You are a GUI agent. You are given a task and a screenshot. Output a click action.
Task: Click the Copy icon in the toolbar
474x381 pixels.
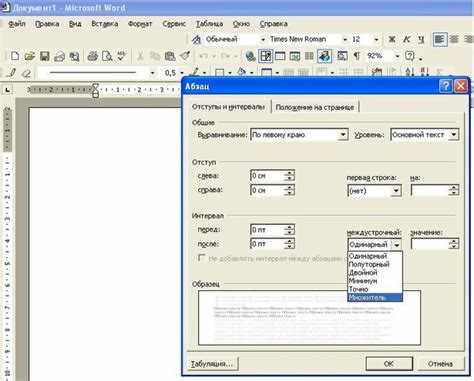[155, 56]
